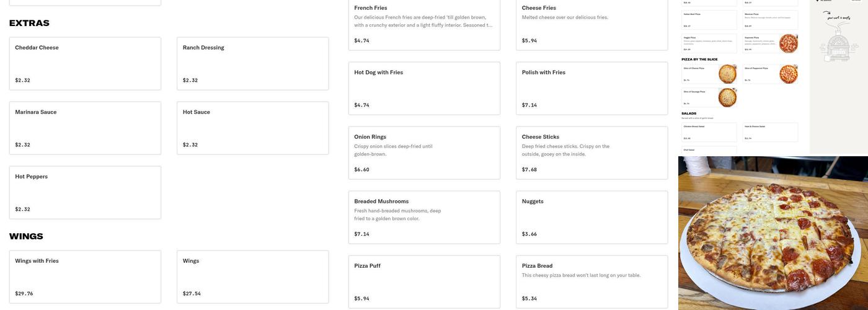The image size is (868, 310).
Task: Select the Nuggets menu item
Action: (591, 217)
